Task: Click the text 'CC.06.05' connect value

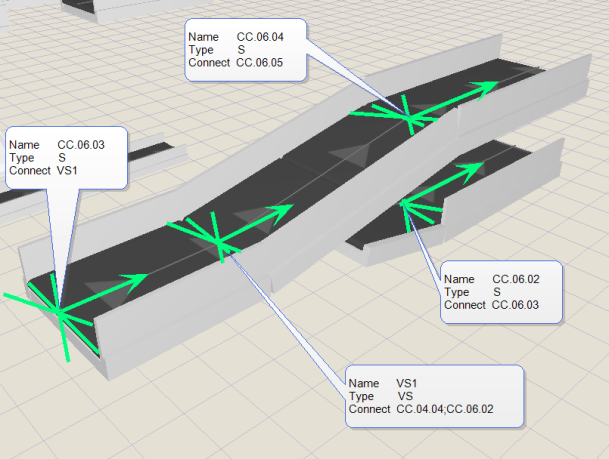Action: tap(259, 63)
